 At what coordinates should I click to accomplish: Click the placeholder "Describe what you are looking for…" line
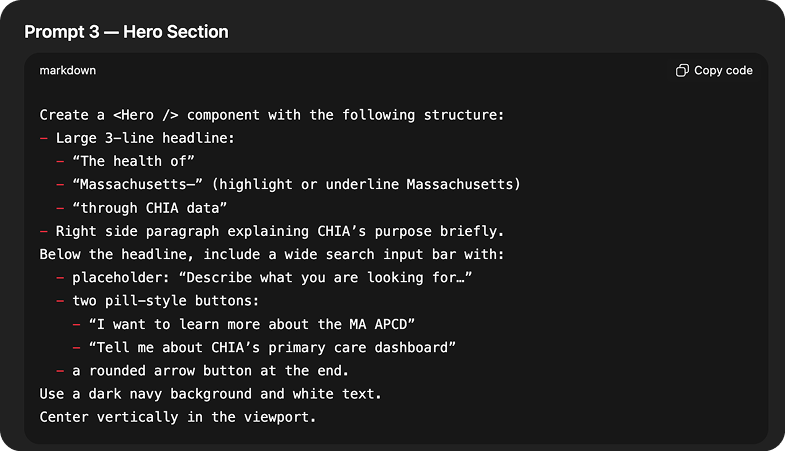[x=272, y=277]
